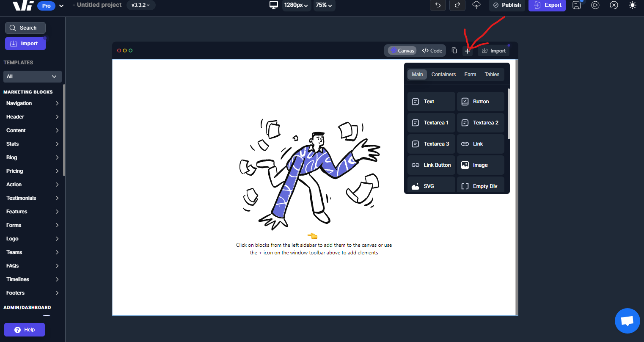
Task: Click the Pro badge
Action: pyautogui.click(x=46, y=6)
